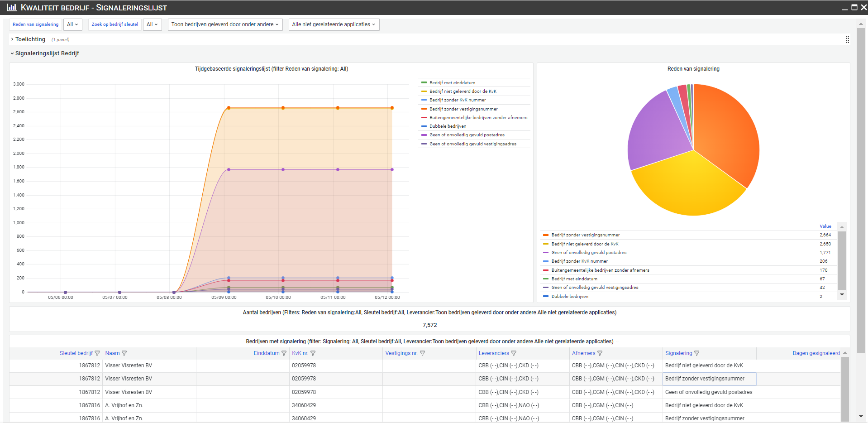Collapse the Signaleringslijst Bedrijf section
Image resolution: width=868 pixels, height=423 pixels.
click(x=47, y=53)
